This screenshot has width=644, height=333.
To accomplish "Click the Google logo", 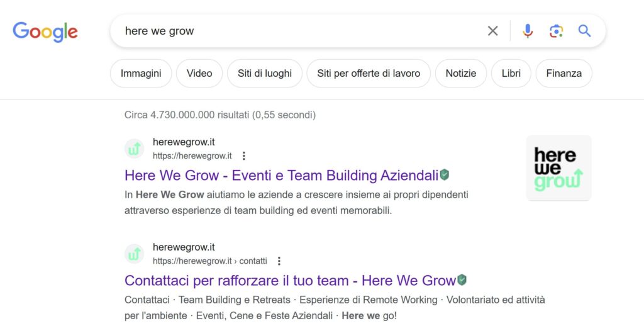I will pos(45,31).
